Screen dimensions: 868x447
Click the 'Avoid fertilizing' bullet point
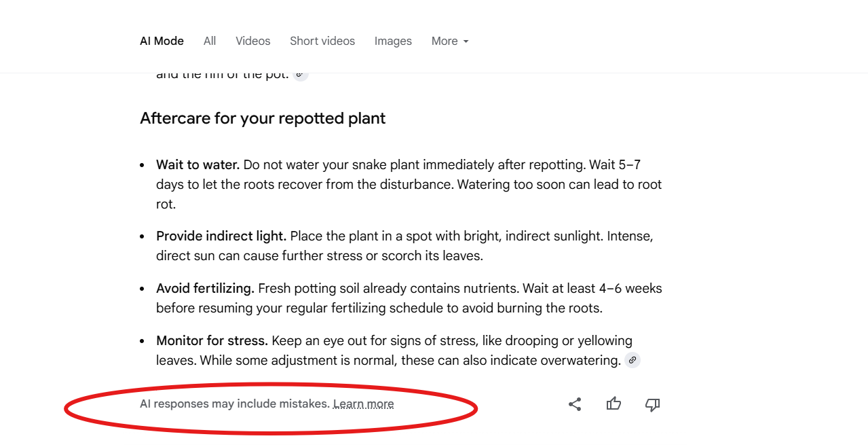[x=205, y=288]
